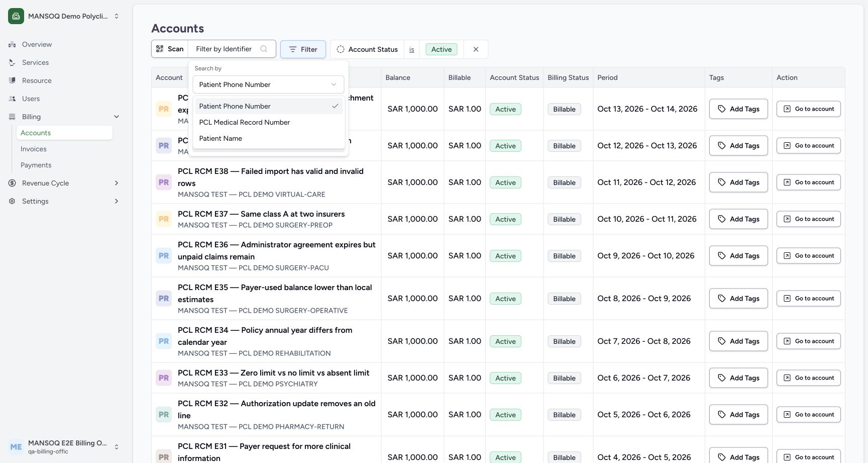868x463 pixels.
Task: Click the Account Status filter chip
Action: [368, 49]
